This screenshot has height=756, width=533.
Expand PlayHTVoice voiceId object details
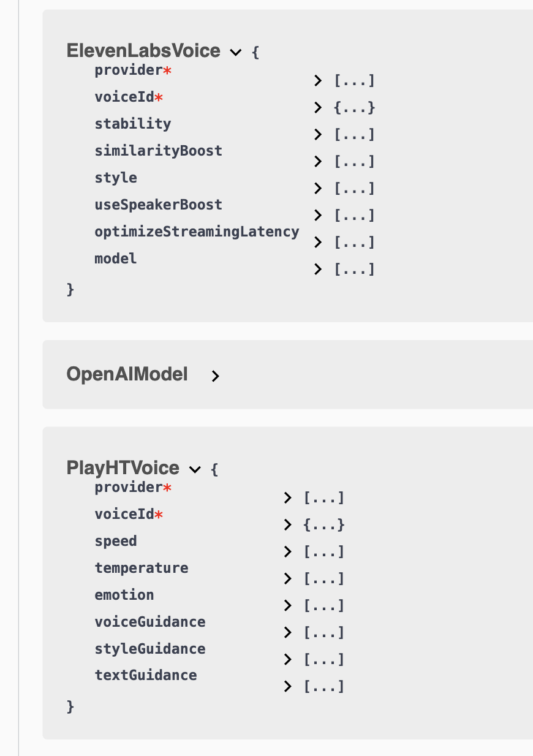click(288, 524)
